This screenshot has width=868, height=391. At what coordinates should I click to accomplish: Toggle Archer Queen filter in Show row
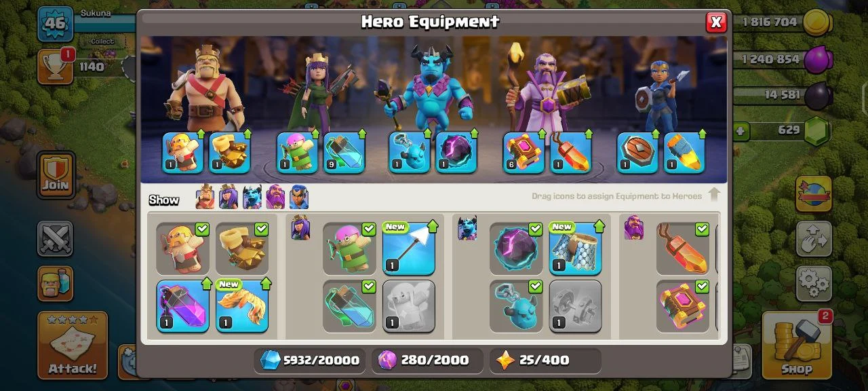(229, 197)
